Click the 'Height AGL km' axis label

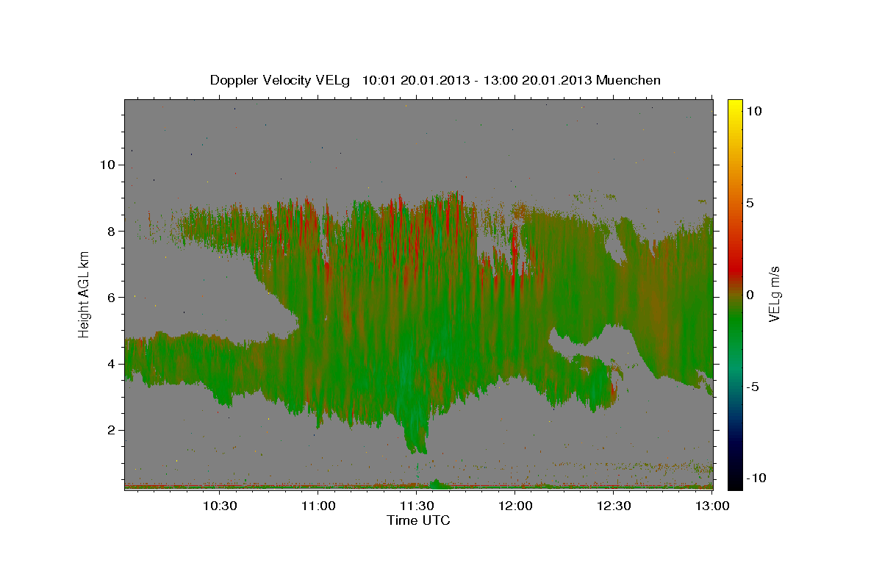85,295
